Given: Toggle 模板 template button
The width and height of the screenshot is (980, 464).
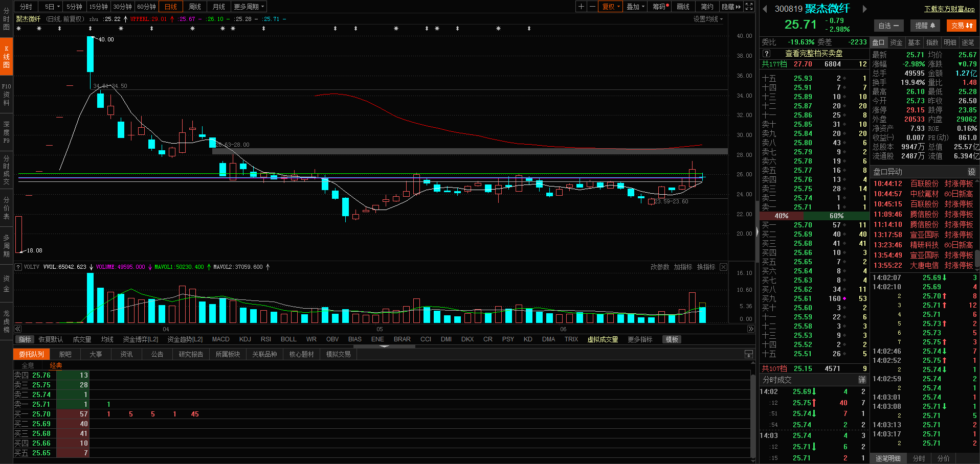Looking at the screenshot, I should pyautogui.click(x=672, y=339).
